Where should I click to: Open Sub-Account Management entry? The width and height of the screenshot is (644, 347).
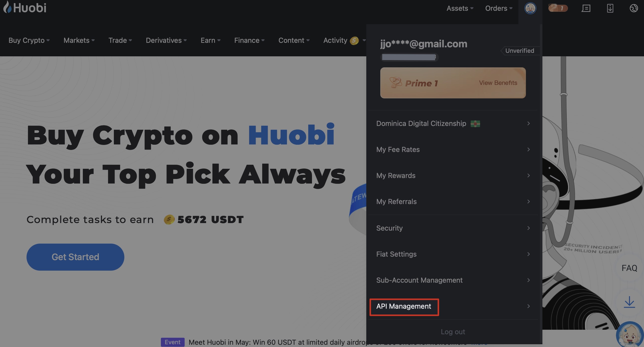[x=453, y=280]
